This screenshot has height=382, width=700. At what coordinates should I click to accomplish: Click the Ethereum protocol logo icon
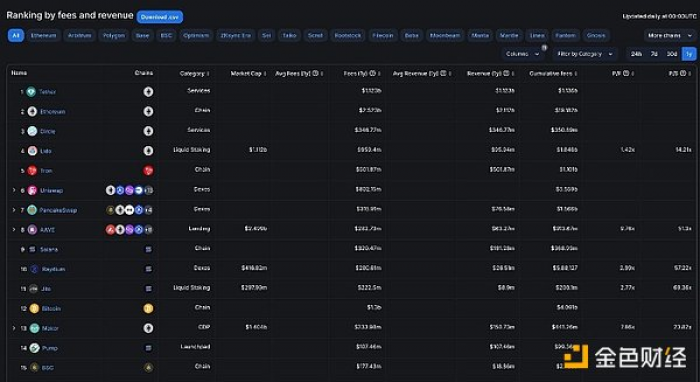32,112
